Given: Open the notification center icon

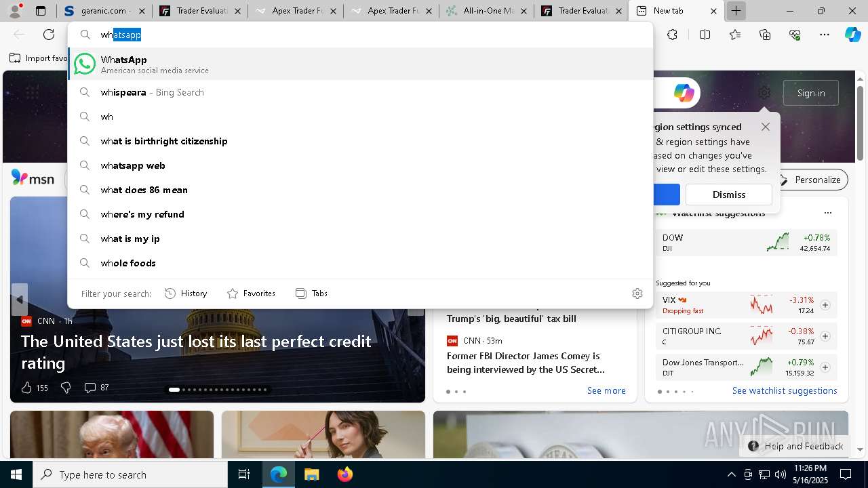Looking at the screenshot, I should 846,474.
